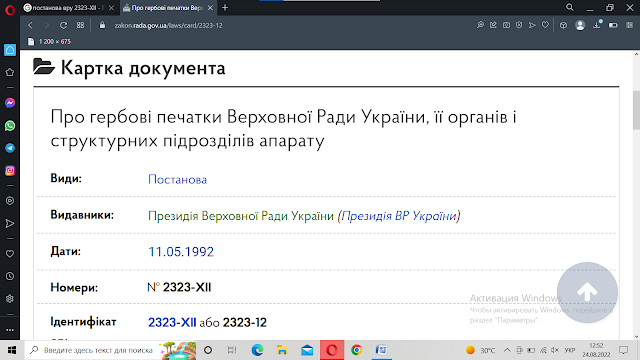View site security lock info
640x360 pixels.
[102, 25]
